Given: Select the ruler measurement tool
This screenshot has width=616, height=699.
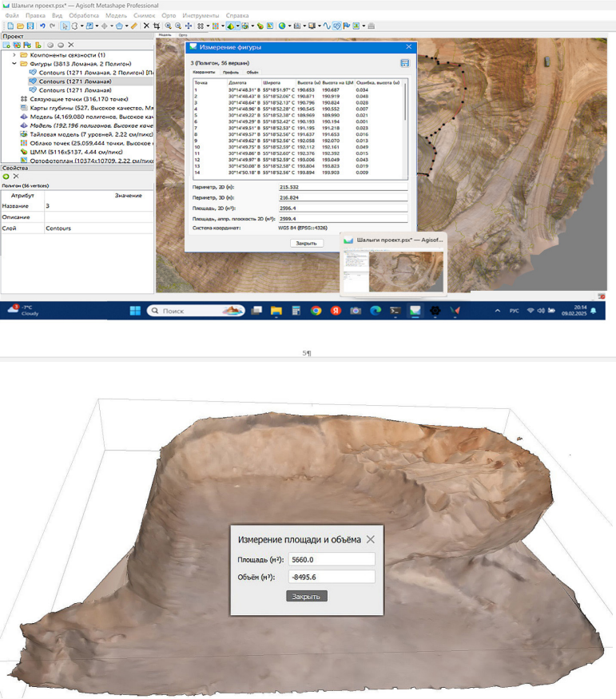Looking at the screenshot, I should [133, 26].
